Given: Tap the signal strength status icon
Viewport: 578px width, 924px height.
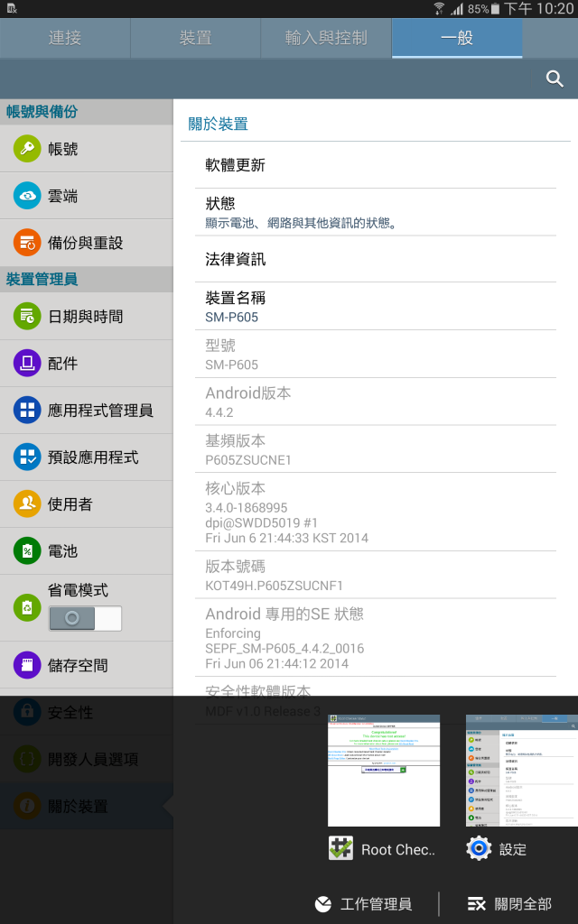Looking at the screenshot, I should click(457, 8).
